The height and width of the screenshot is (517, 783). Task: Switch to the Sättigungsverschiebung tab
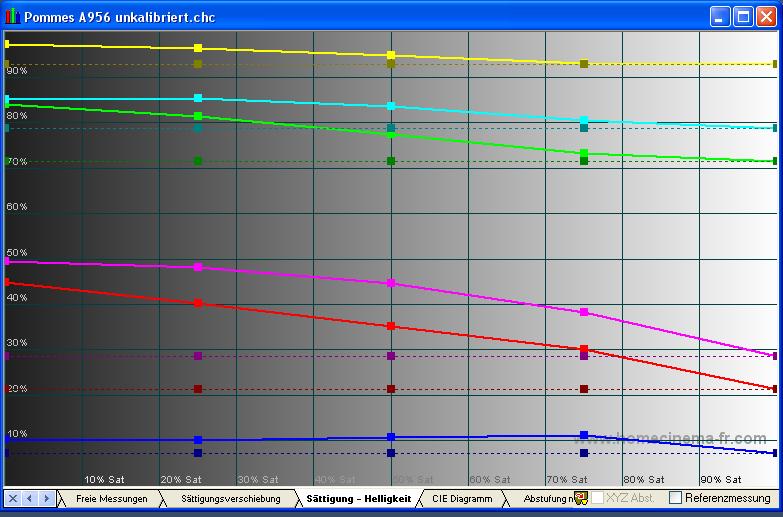point(230,498)
